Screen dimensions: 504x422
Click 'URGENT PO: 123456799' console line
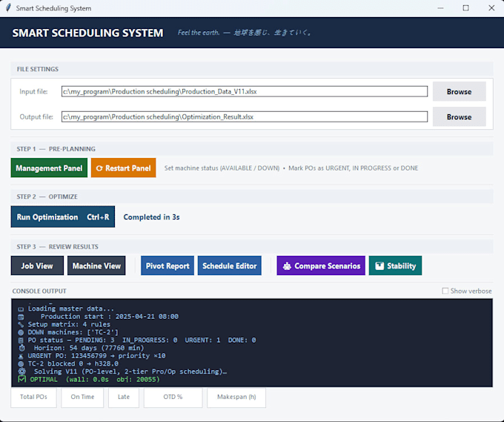click(x=96, y=356)
